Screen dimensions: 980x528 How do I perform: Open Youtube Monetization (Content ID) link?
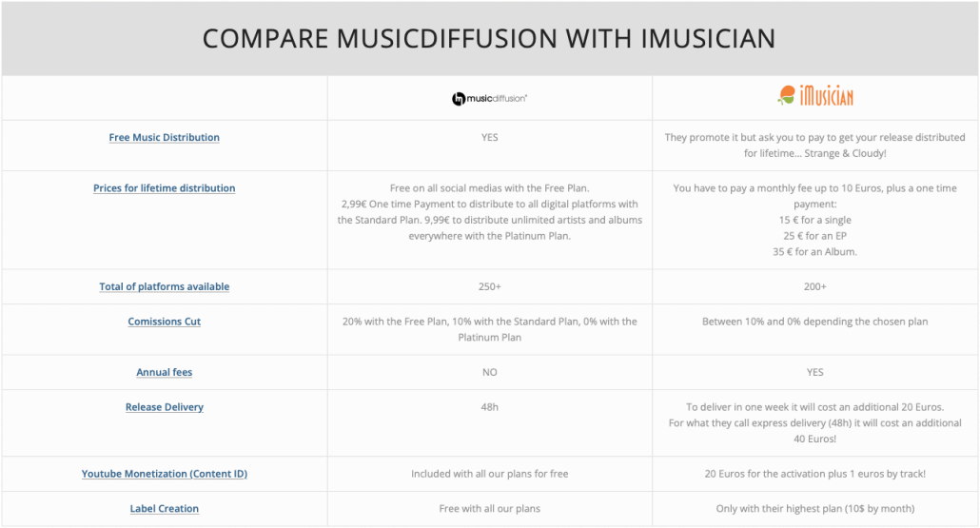click(165, 475)
